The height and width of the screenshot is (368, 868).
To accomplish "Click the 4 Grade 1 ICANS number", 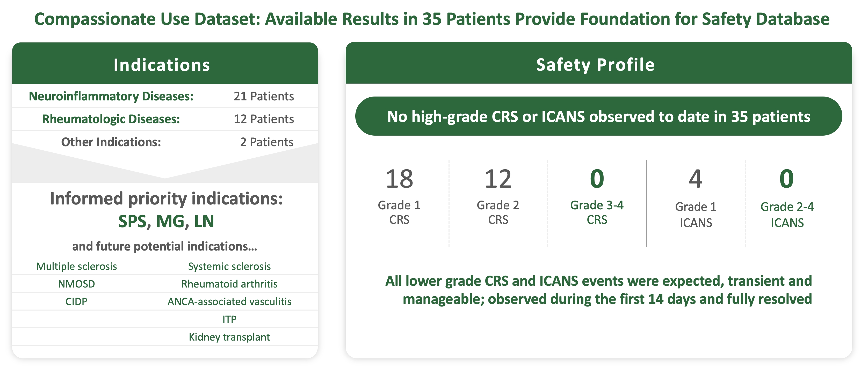I will click(x=696, y=179).
